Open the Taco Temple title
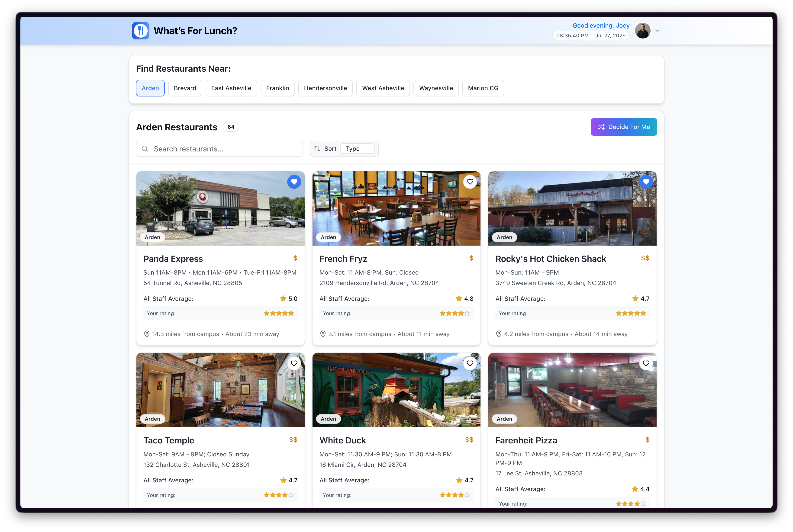The width and height of the screenshot is (793, 532). pyautogui.click(x=169, y=440)
